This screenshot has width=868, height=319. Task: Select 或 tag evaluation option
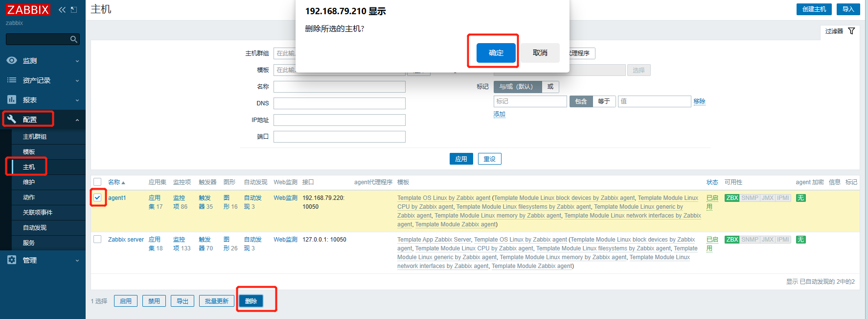[x=550, y=87]
